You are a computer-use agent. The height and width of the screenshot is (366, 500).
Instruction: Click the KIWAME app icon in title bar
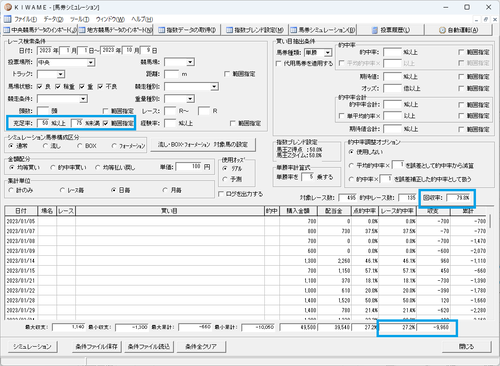click(8, 7)
